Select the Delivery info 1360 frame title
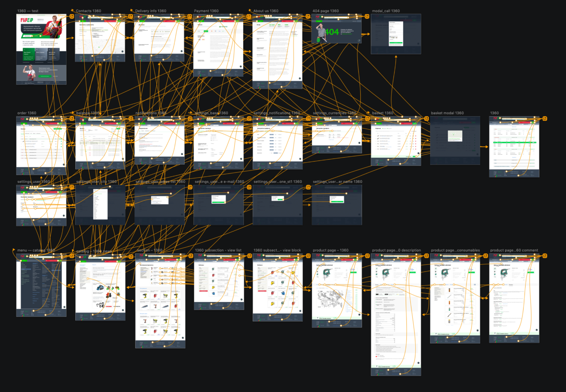The image size is (566, 392). point(151,11)
